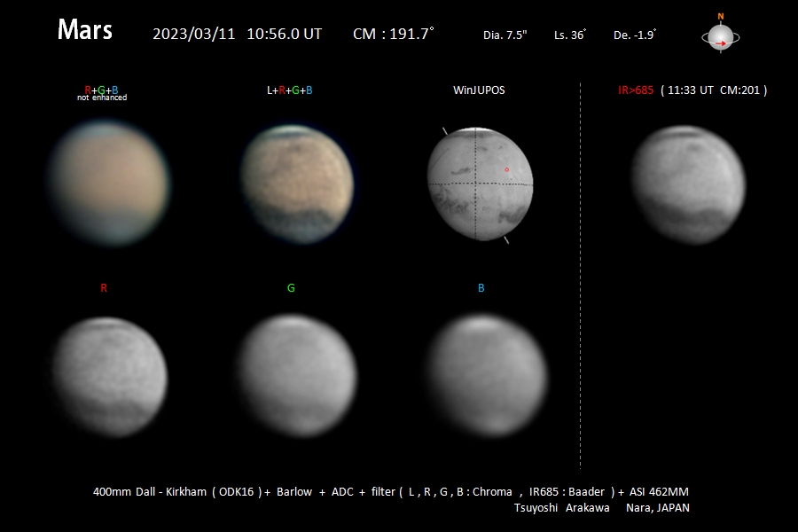Click '400mm Dall - Kirkham ( ODK16 )' text
798x532 pixels.
point(177,492)
